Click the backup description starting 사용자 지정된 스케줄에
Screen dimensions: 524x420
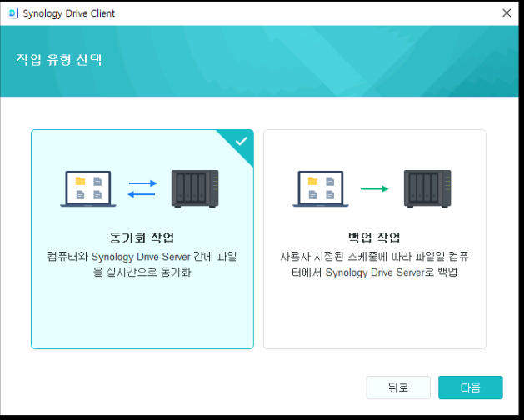tap(374, 264)
